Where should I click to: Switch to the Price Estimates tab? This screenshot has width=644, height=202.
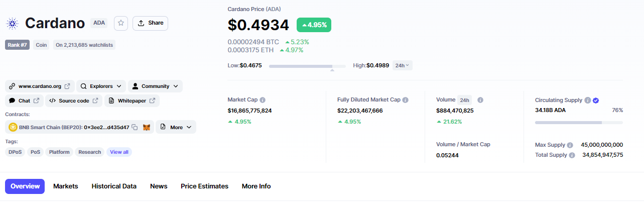[x=205, y=186]
